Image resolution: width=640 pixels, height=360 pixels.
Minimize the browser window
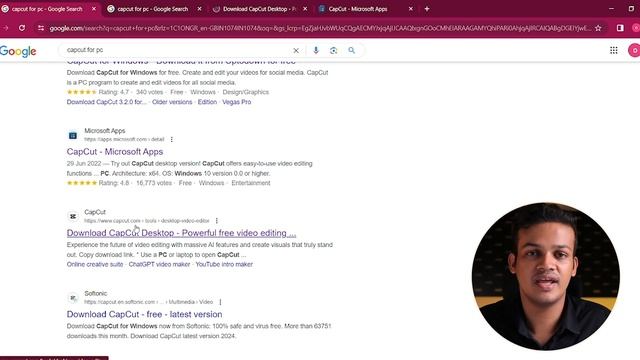pos(611,9)
